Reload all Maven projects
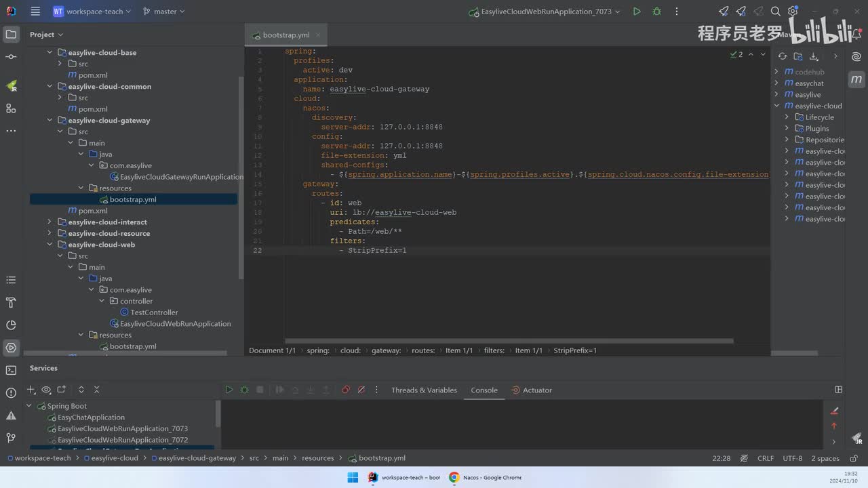The height and width of the screenshot is (488, 868). point(783,56)
